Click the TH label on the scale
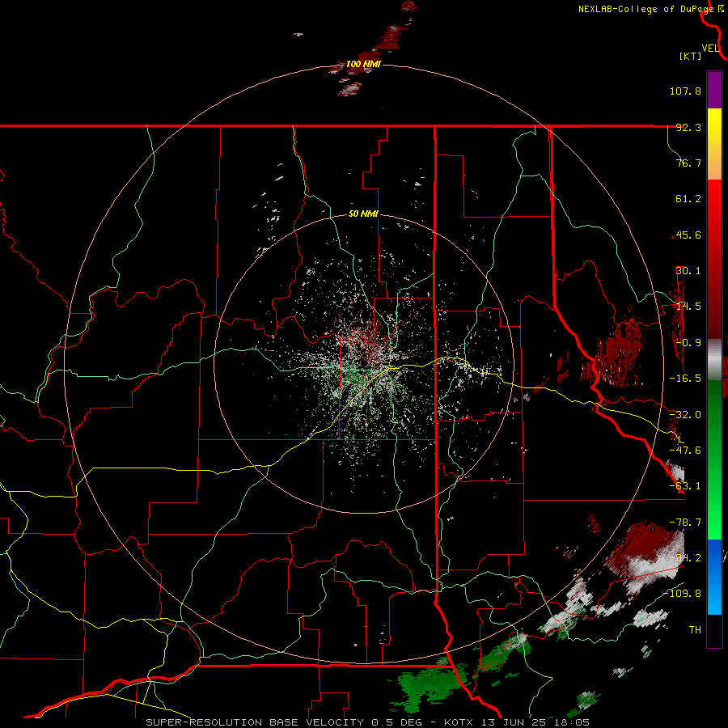 point(695,630)
